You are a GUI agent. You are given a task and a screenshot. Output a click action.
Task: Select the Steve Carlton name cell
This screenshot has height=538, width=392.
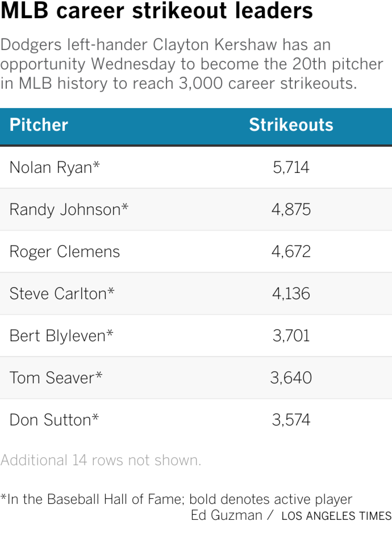point(62,294)
